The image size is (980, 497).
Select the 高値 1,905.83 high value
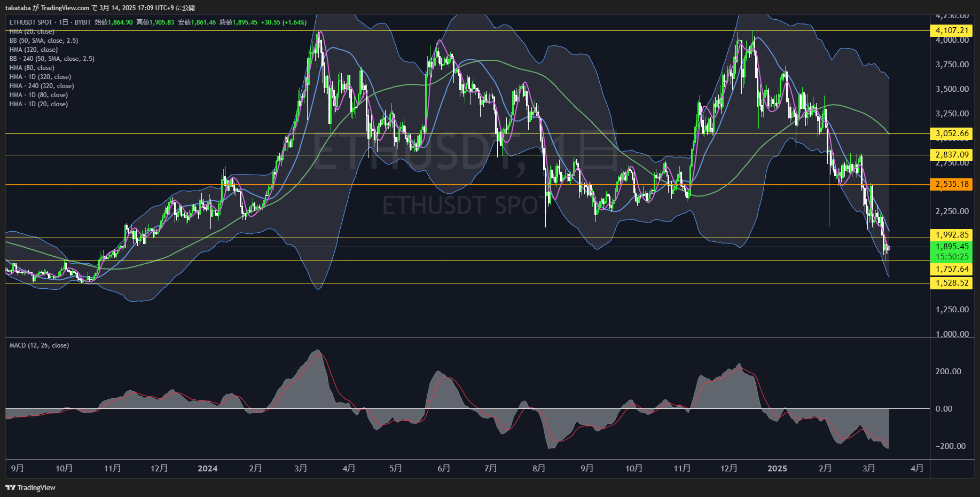click(x=155, y=22)
